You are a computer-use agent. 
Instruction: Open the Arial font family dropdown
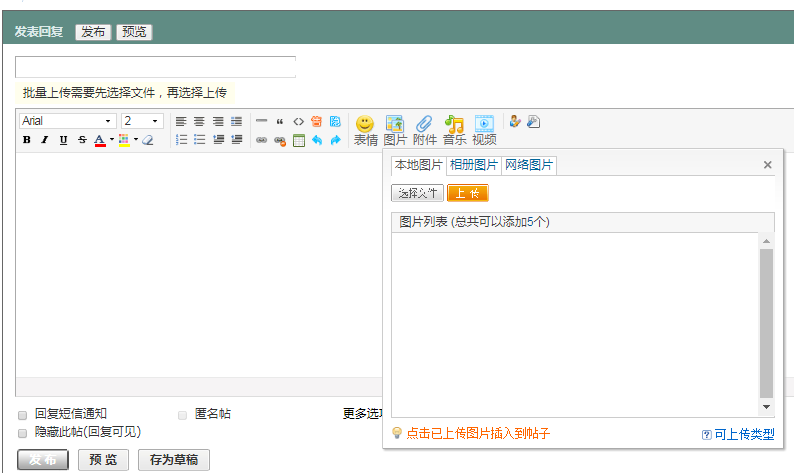click(68, 121)
